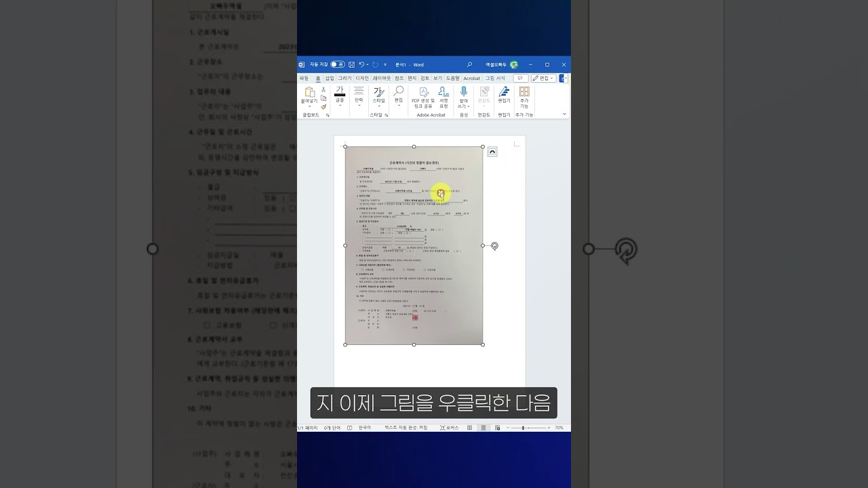Click the zoom out minus button
The height and width of the screenshot is (488, 868).
pos(507,428)
